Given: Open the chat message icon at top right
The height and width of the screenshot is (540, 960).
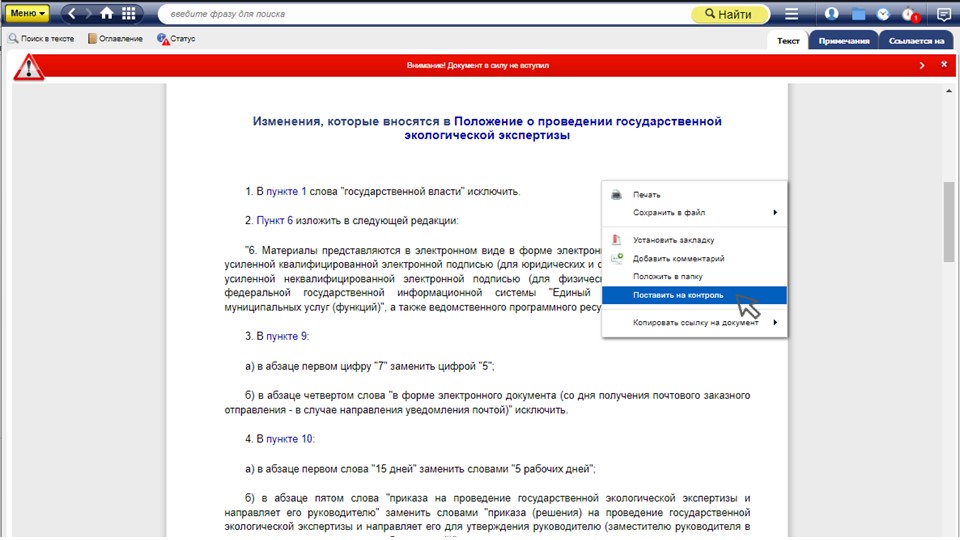Looking at the screenshot, I should [943, 14].
